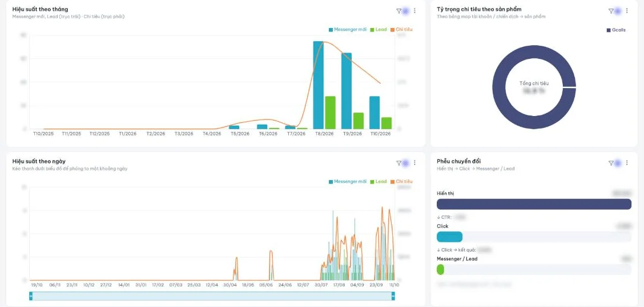Toggle Lead series in daily chart legend
The image size is (644, 307).
click(x=379, y=181)
